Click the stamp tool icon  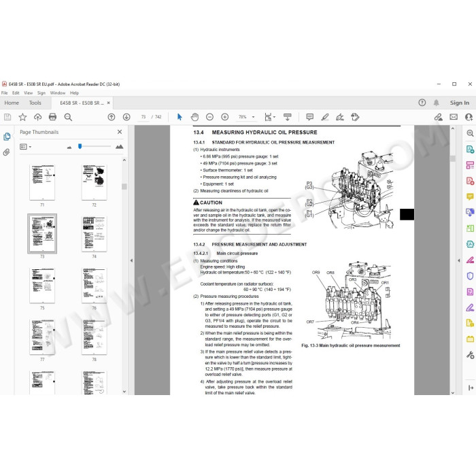point(355,117)
